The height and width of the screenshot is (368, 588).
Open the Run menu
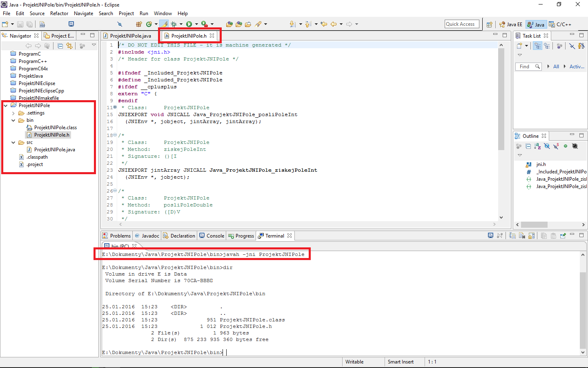(x=143, y=13)
